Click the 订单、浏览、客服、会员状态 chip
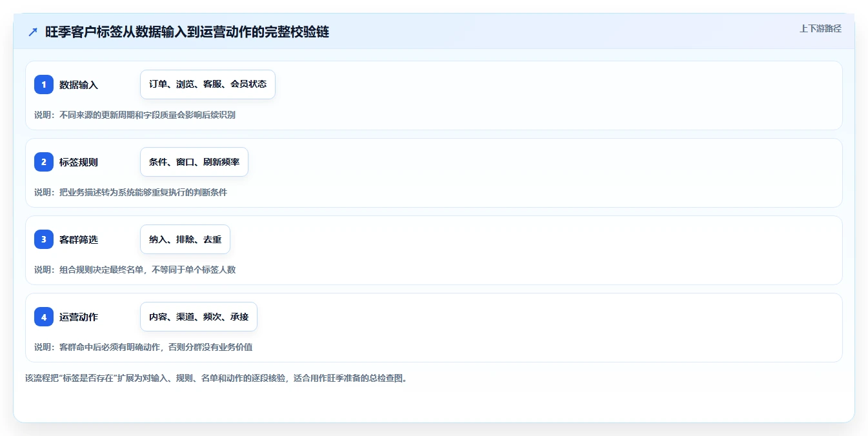Image resolution: width=868 pixels, height=436 pixels. tap(208, 84)
